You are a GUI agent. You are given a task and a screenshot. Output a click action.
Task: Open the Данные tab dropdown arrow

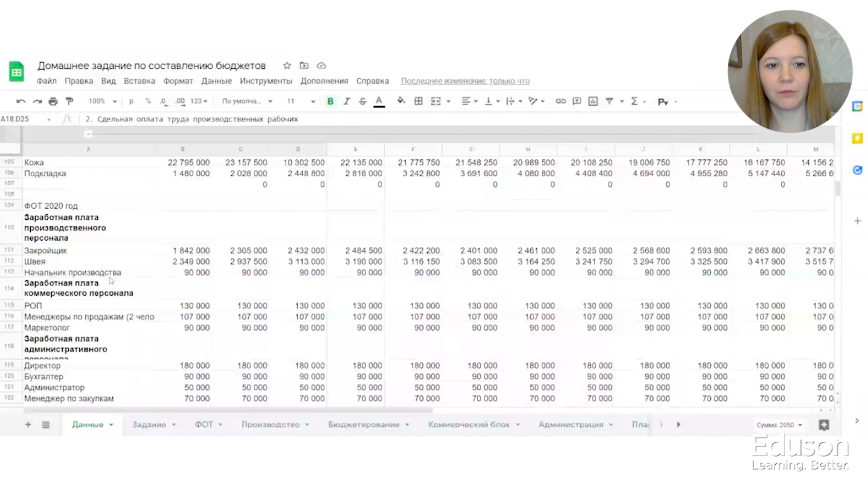click(x=111, y=425)
